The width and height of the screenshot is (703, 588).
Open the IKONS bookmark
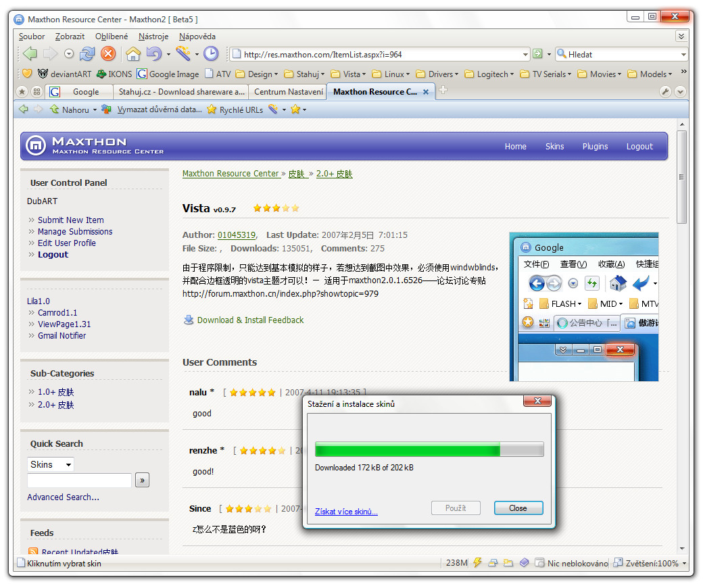click(x=114, y=74)
